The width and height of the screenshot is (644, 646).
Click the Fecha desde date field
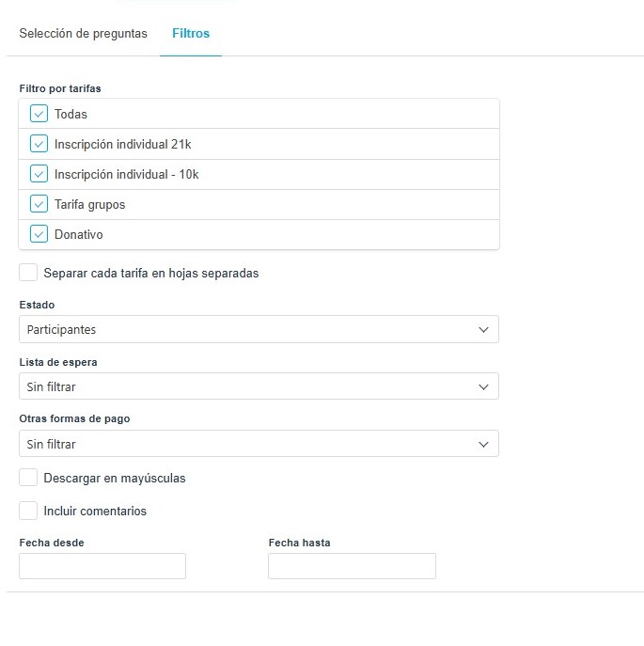102,566
